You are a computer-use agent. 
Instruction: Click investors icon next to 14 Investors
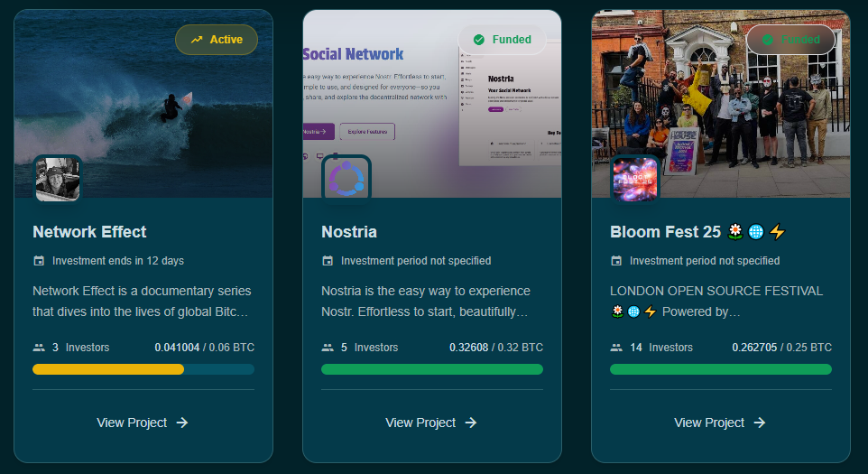click(x=616, y=348)
